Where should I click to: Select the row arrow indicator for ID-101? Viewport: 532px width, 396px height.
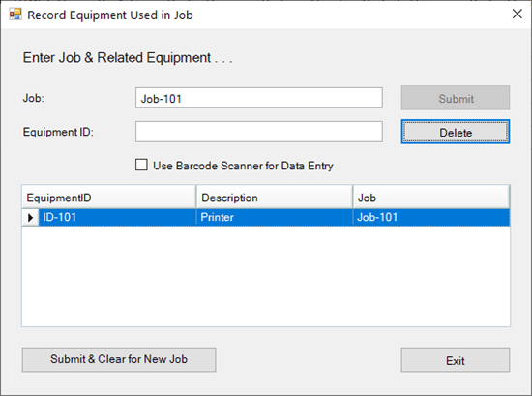pyautogui.click(x=31, y=217)
